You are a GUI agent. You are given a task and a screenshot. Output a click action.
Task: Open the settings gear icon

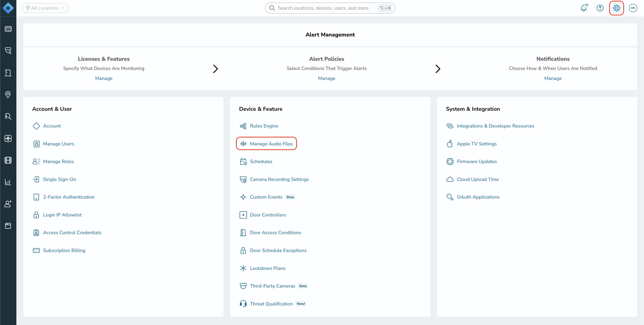(x=617, y=8)
